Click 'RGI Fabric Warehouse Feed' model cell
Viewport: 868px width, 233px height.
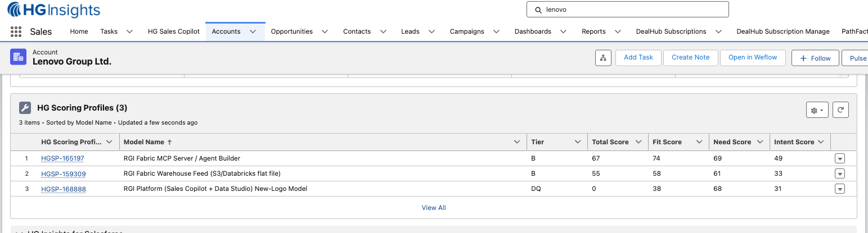[202, 174]
